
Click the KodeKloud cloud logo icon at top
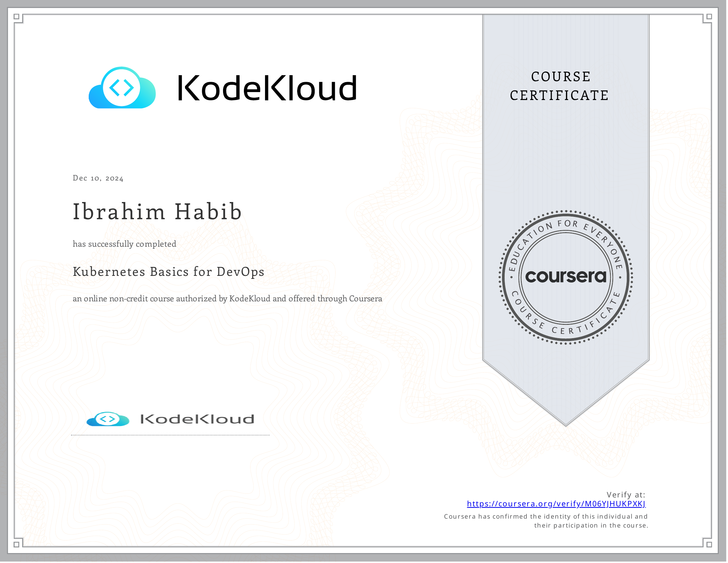(122, 88)
